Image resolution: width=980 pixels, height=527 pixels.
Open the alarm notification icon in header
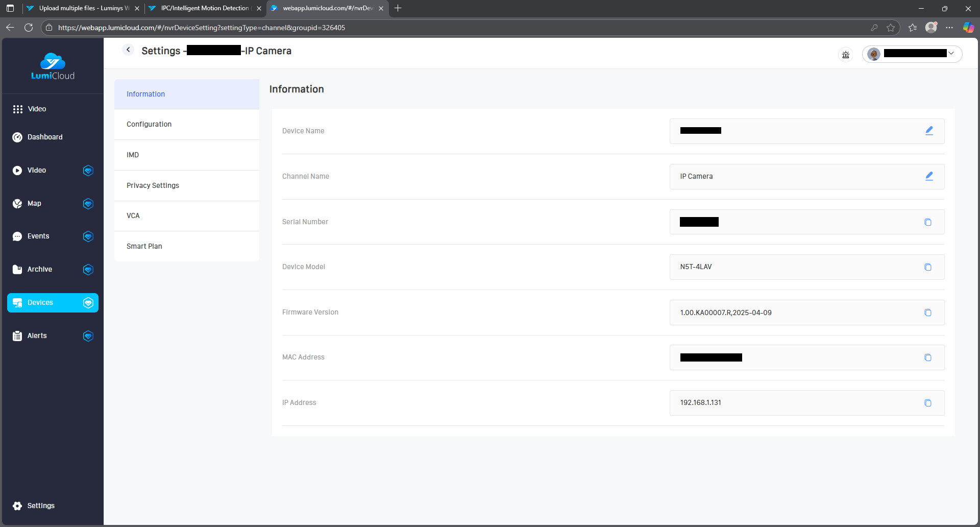tap(845, 55)
